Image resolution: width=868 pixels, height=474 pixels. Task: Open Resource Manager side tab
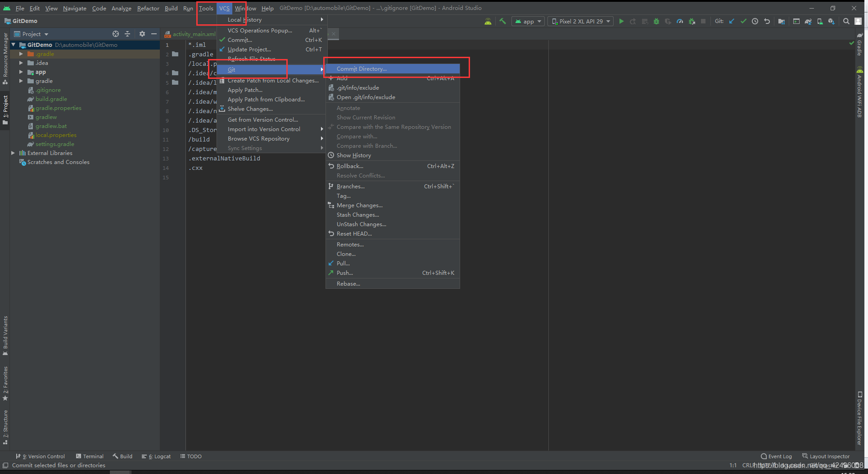[x=5, y=58]
